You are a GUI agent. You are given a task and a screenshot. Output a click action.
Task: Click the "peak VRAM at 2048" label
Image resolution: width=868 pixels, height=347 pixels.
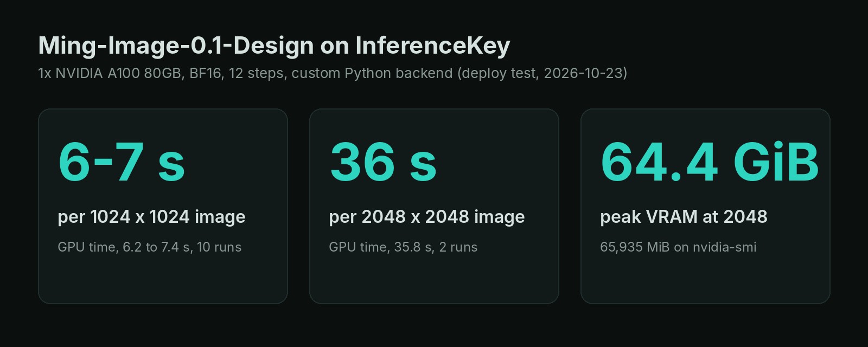point(684,217)
